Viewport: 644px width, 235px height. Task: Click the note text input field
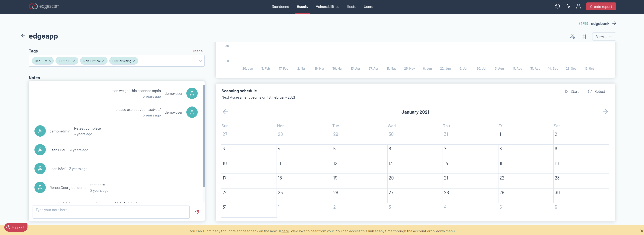(x=111, y=212)
